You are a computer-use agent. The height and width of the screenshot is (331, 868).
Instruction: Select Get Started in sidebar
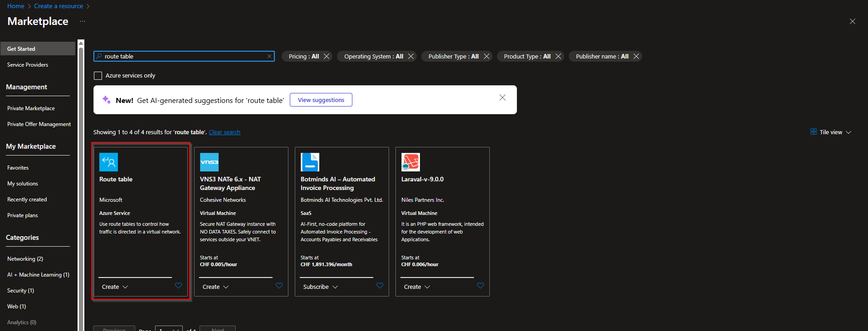pyautogui.click(x=38, y=49)
